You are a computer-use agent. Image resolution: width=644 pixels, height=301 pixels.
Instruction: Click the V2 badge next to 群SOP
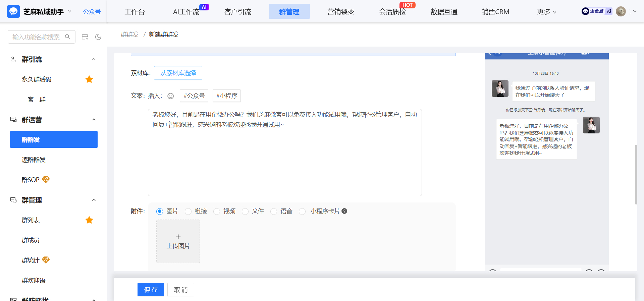click(46, 179)
